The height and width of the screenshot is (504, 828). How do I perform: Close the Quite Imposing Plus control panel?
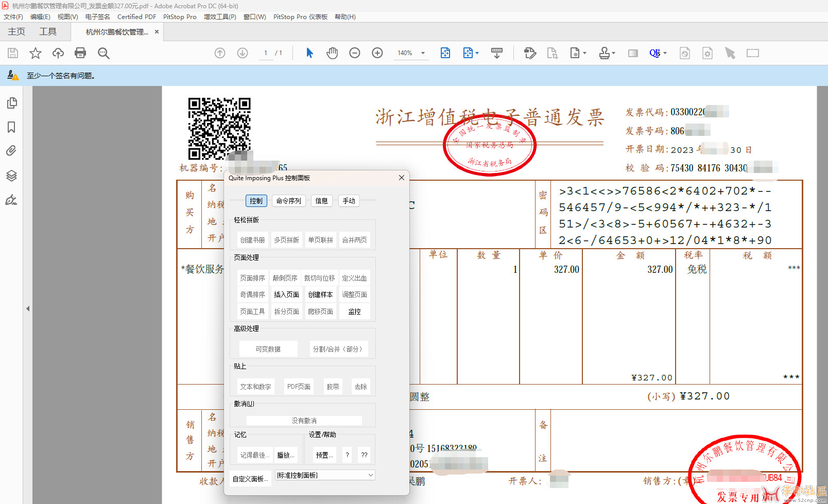(402, 178)
